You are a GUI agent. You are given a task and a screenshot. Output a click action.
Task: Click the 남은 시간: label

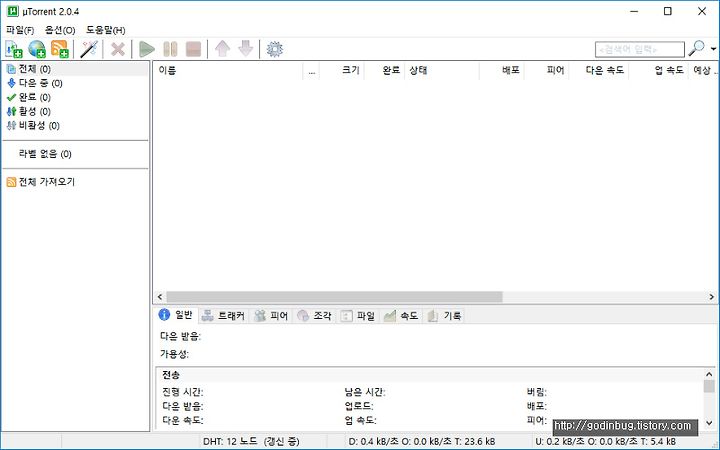[x=365, y=392]
